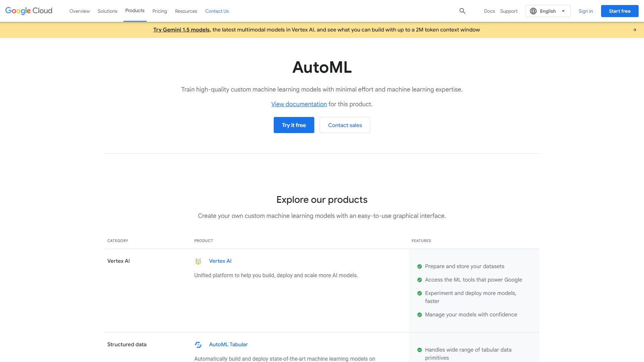Image resolution: width=644 pixels, height=362 pixels.
Task: Click the AutoML Tabular product icon
Action: (x=198, y=345)
